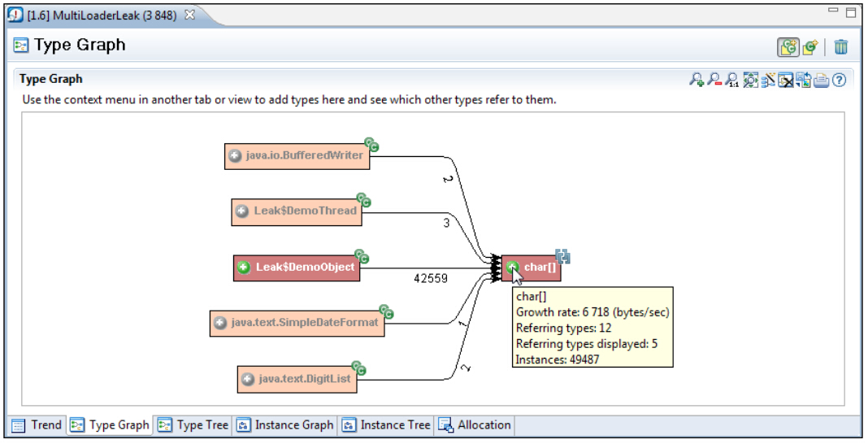Click the zoom in magnifier icon
The height and width of the screenshot is (444, 868).
(696, 80)
